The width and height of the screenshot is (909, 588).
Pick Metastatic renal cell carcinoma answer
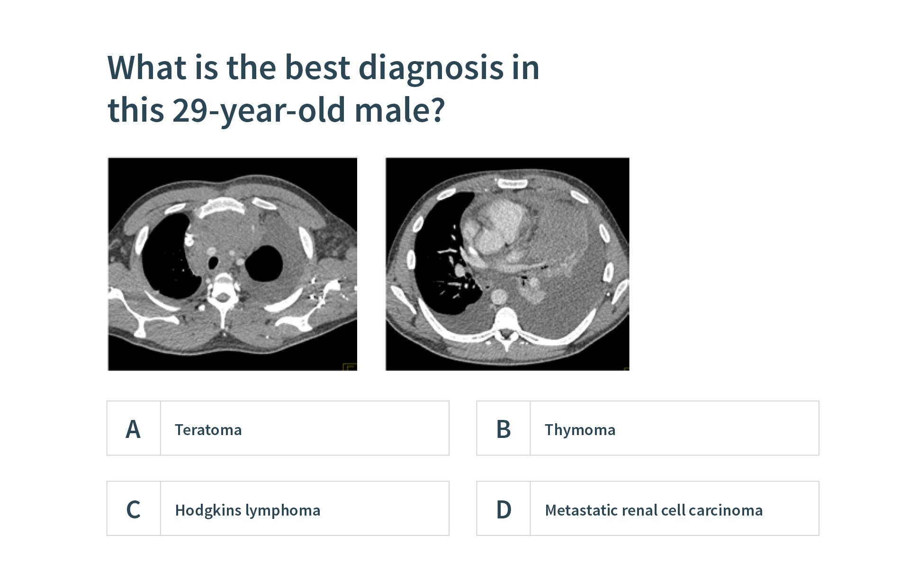pyautogui.click(x=654, y=510)
